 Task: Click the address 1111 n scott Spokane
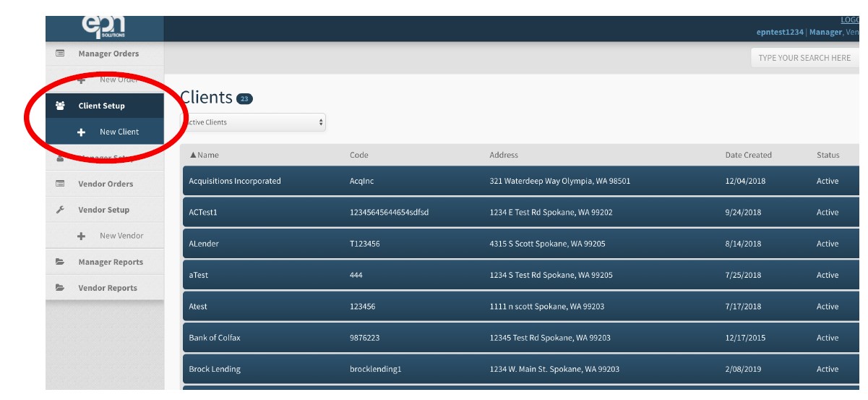pyautogui.click(x=547, y=307)
